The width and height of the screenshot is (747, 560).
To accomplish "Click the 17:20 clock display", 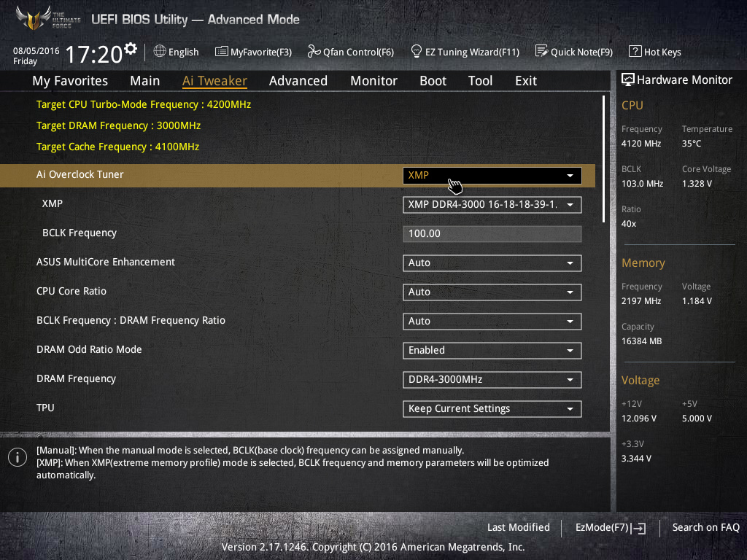I will coord(94,54).
